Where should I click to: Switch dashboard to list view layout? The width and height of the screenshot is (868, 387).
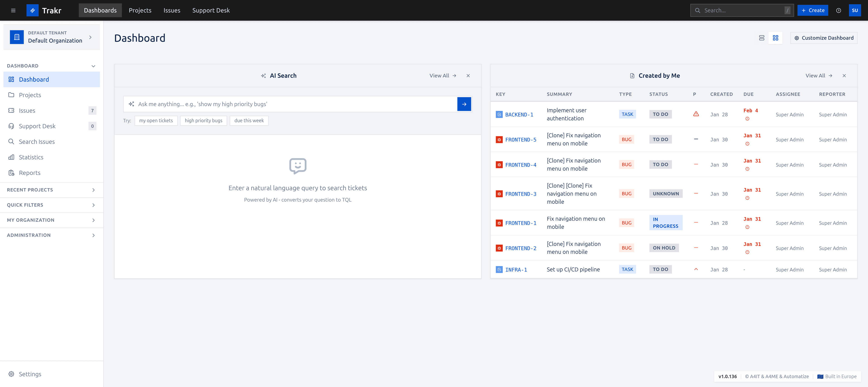[x=762, y=38]
